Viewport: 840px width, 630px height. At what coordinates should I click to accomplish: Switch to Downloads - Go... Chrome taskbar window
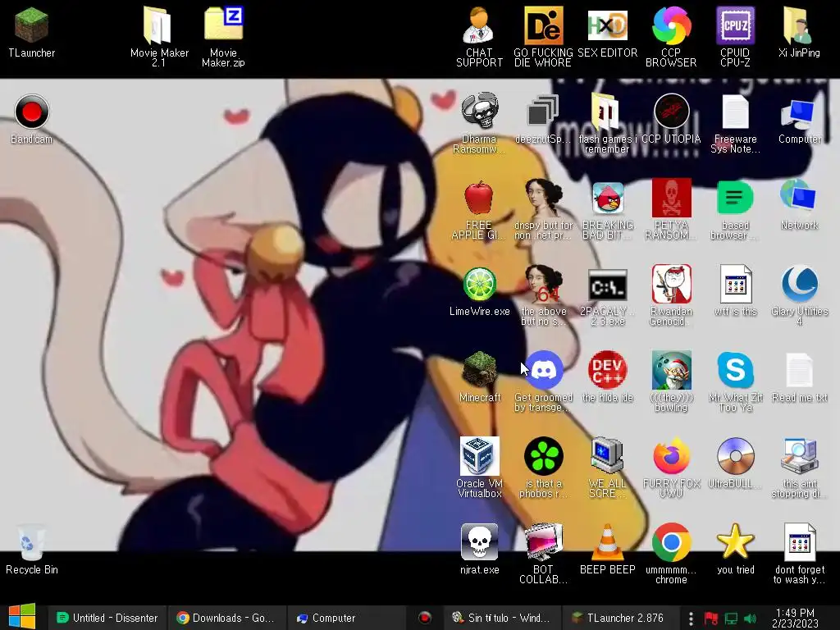coord(227,618)
